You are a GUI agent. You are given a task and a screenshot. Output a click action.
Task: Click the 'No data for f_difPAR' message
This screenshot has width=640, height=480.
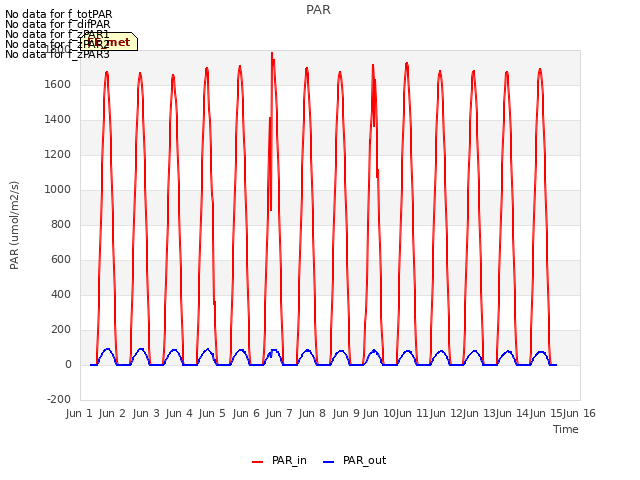58,24
